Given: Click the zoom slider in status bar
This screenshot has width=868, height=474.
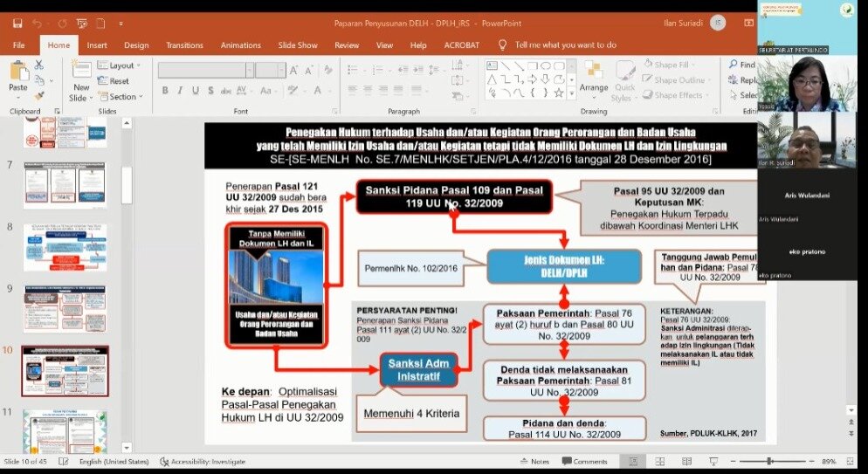Looking at the screenshot, I should click(x=768, y=461).
